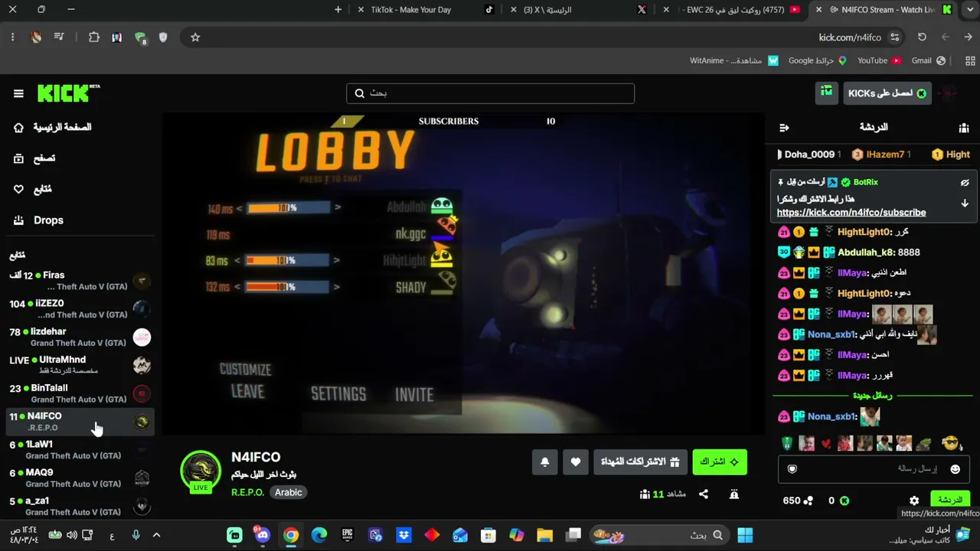Viewport: 980px width, 551px height.
Task: Open UltraMhnd channel in followed list
Action: pyautogui.click(x=80, y=365)
